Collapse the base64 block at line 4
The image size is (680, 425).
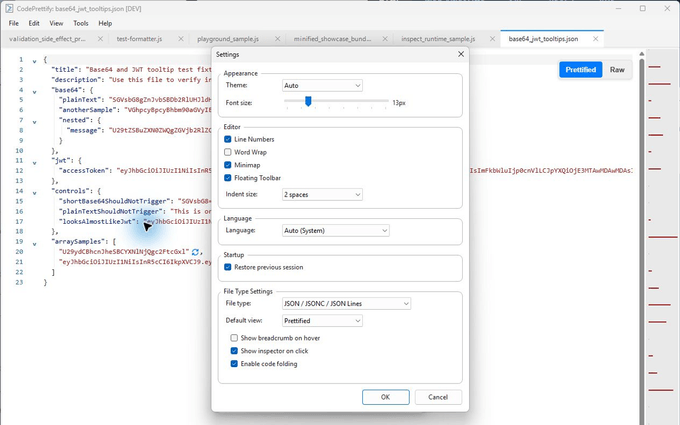point(34,92)
